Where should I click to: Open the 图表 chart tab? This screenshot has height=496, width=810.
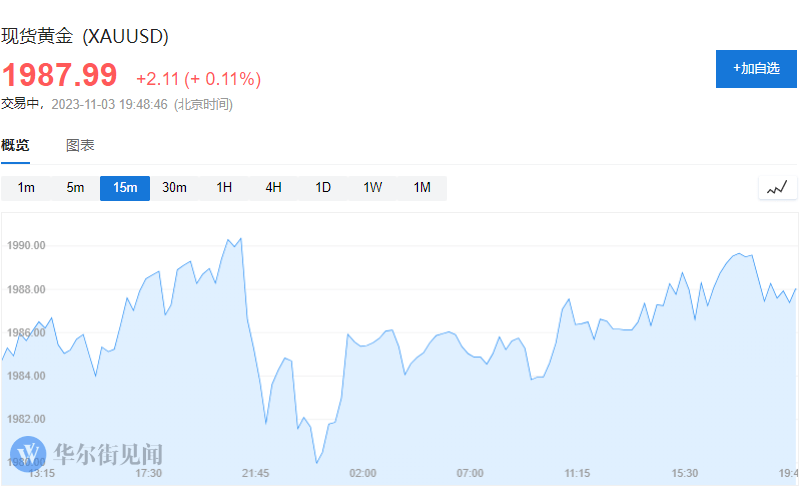click(x=80, y=145)
